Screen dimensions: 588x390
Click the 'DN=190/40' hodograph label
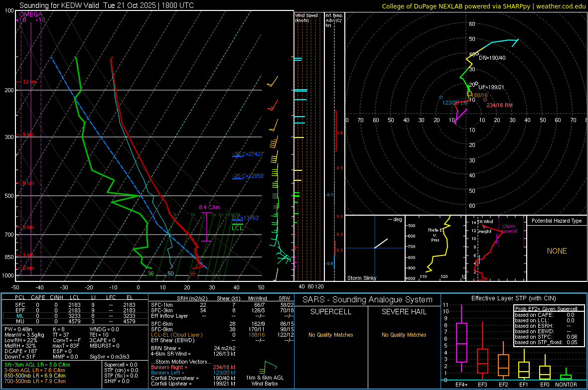492,58
